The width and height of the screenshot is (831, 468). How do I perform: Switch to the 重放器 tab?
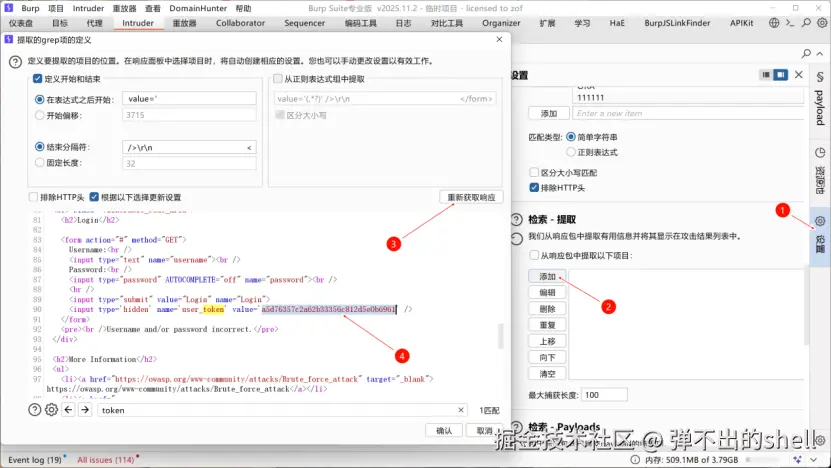coord(184,23)
